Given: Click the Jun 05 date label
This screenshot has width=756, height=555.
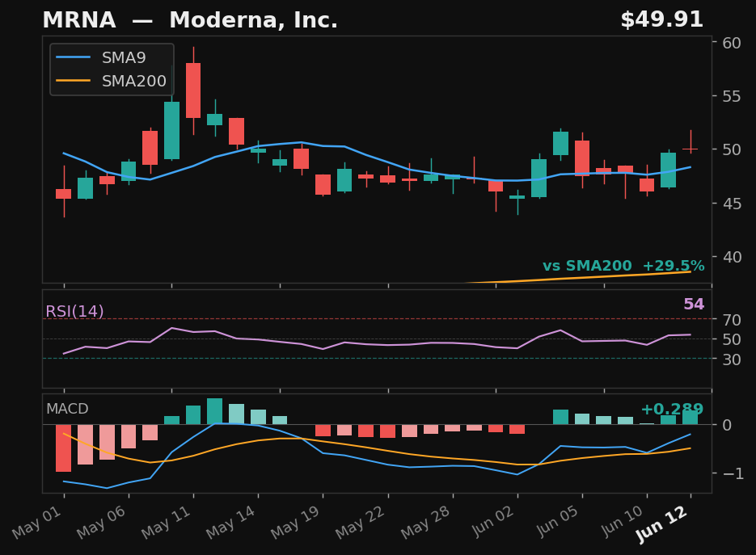Looking at the screenshot, I should coord(557,521).
